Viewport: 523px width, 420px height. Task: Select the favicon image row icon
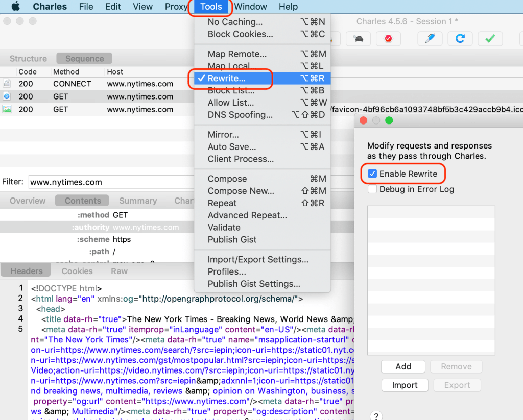click(7, 109)
